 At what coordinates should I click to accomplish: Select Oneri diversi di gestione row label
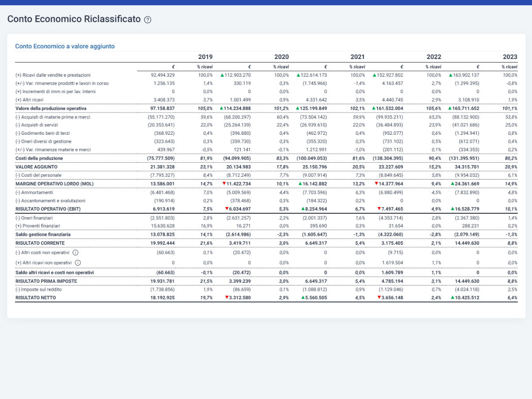(43, 141)
